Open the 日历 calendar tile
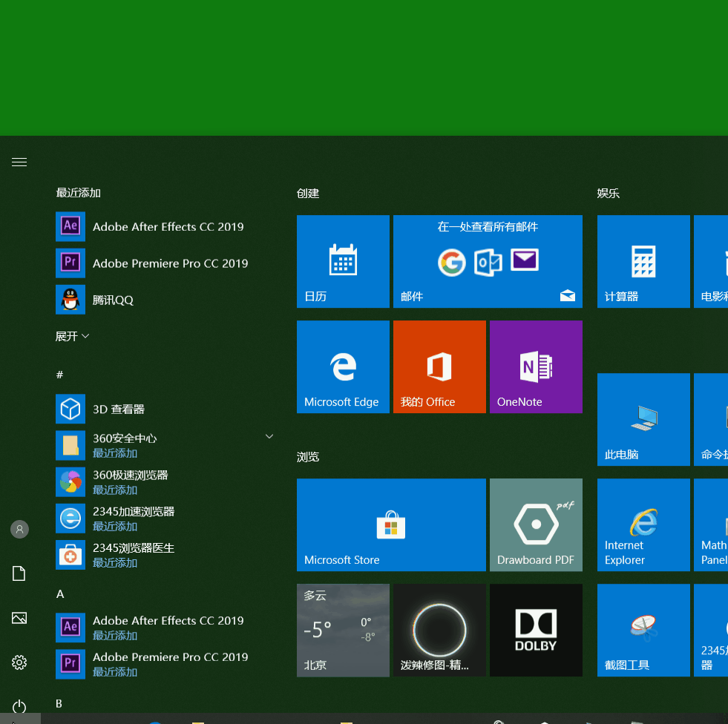 click(343, 261)
